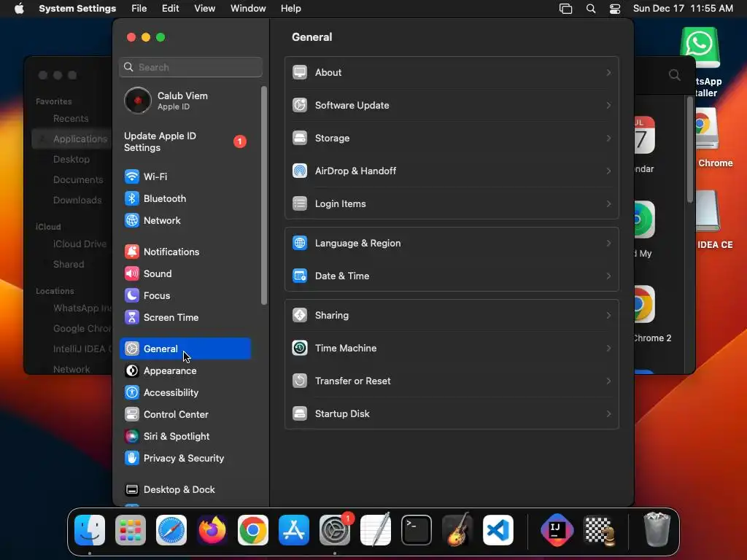Open Control Center in menu bar
Viewport: 747px width, 560px height.
pyautogui.click(x=615, y=9)
